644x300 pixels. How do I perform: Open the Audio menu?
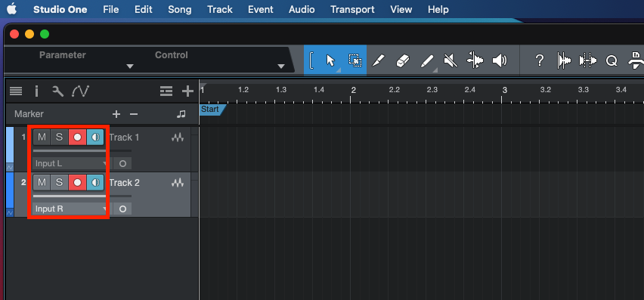click(x=302, y=9)
